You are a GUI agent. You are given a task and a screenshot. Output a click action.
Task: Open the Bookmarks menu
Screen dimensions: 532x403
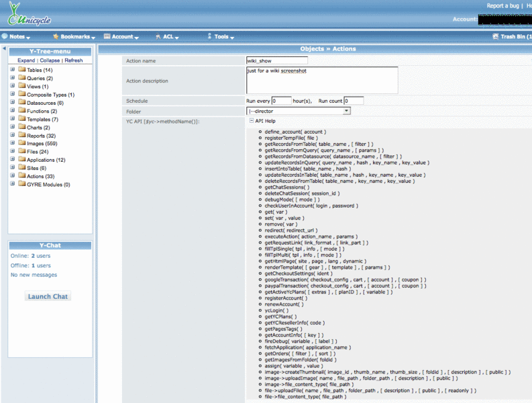click(x=74, y=37)
